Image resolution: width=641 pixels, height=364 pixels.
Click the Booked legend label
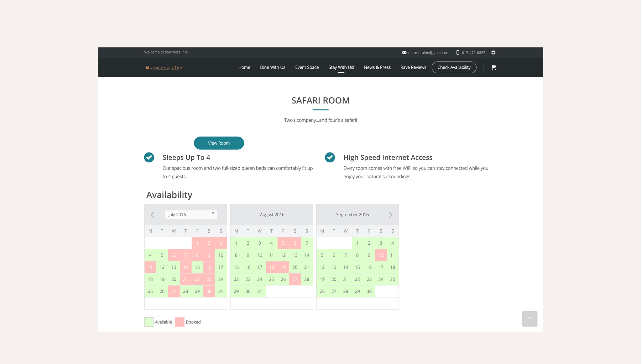point(193,322)
